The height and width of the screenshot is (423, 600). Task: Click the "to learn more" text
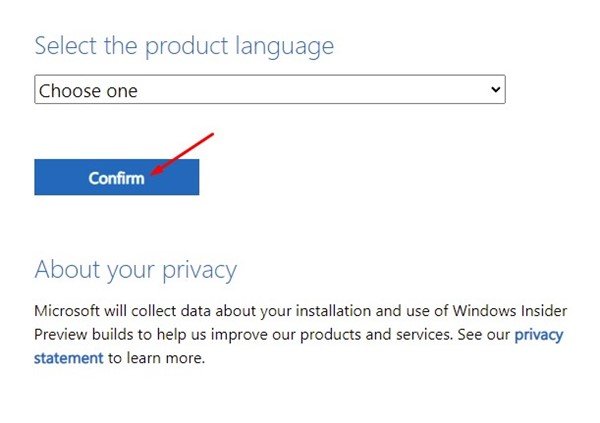pyautogui.click(x=156, y=357)
